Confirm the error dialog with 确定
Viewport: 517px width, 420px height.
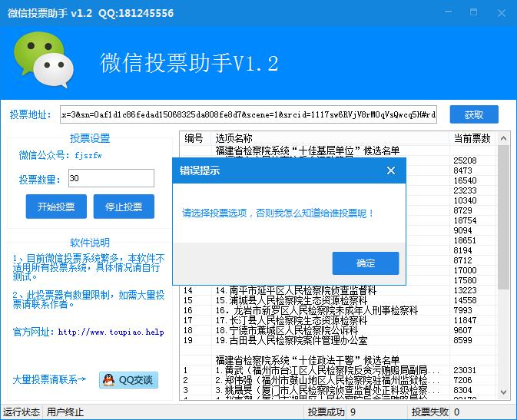click(x=366, y=263)
